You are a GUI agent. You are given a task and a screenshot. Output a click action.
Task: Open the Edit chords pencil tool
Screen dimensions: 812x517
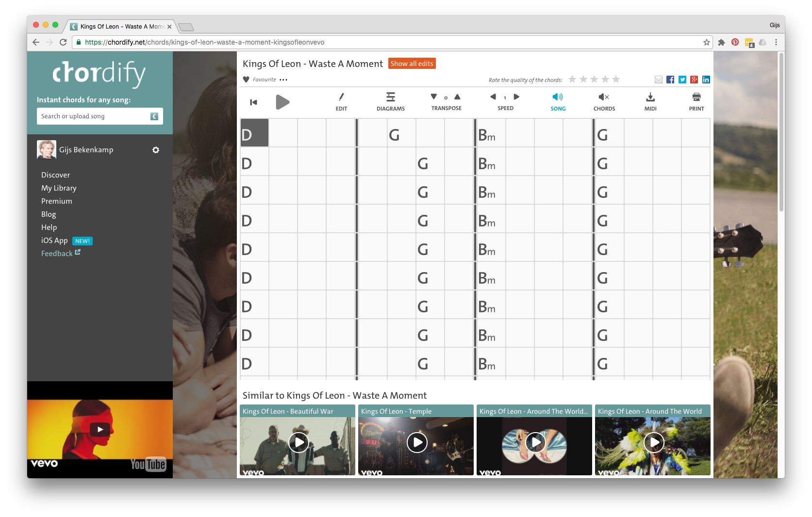click(341, 101)
